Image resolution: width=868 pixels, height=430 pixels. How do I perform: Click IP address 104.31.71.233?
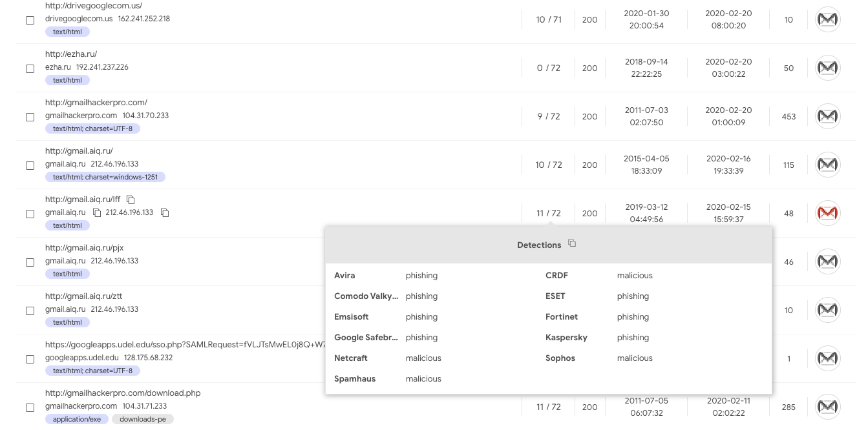[145, 406]
